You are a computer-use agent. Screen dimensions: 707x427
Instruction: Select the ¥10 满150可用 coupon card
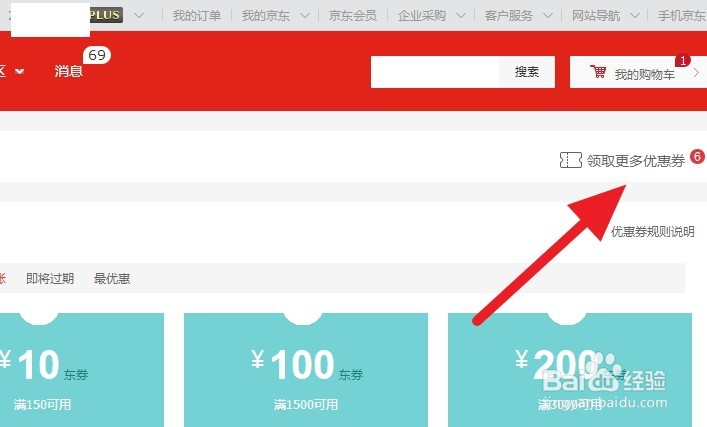(x=82, y=370)
